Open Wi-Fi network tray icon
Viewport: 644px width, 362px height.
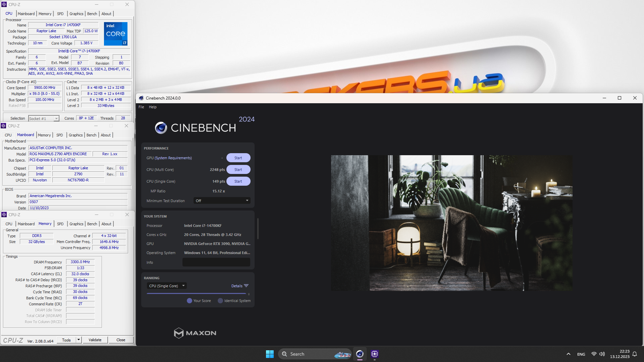(x=594, y=354)
